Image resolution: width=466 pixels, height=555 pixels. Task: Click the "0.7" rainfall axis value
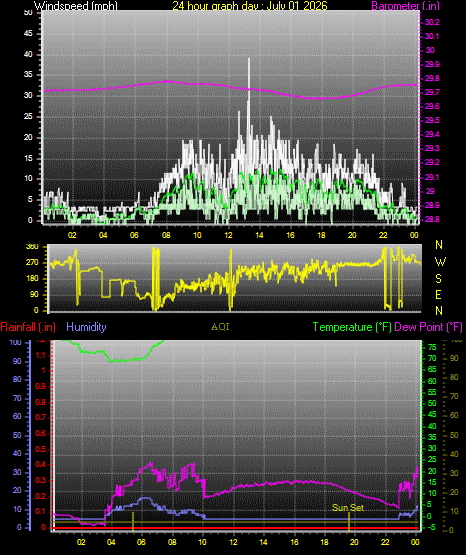[x=41, y=417]
